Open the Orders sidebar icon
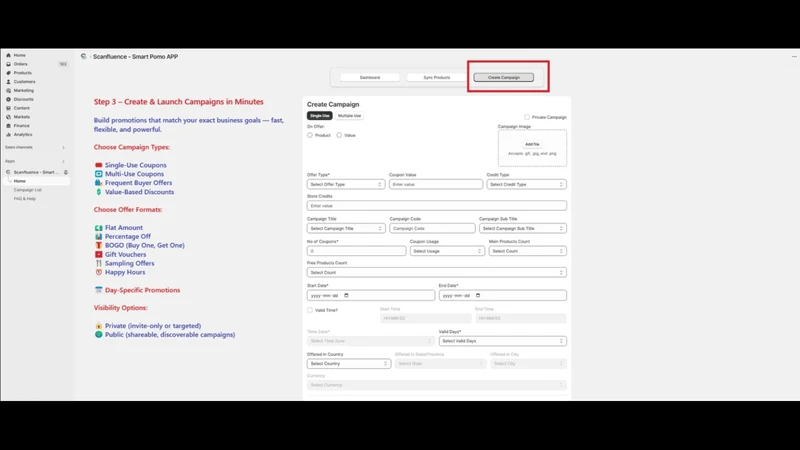 pos(8,64)
